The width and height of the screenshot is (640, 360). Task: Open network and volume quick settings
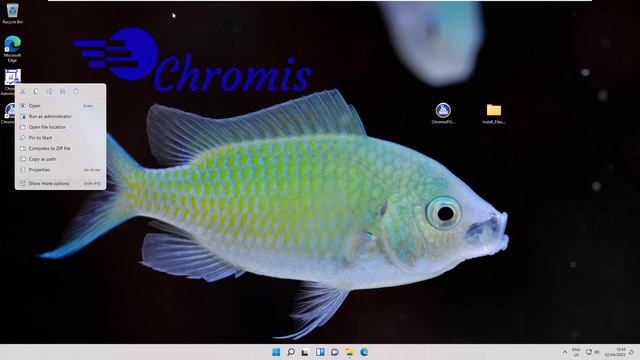593,352
